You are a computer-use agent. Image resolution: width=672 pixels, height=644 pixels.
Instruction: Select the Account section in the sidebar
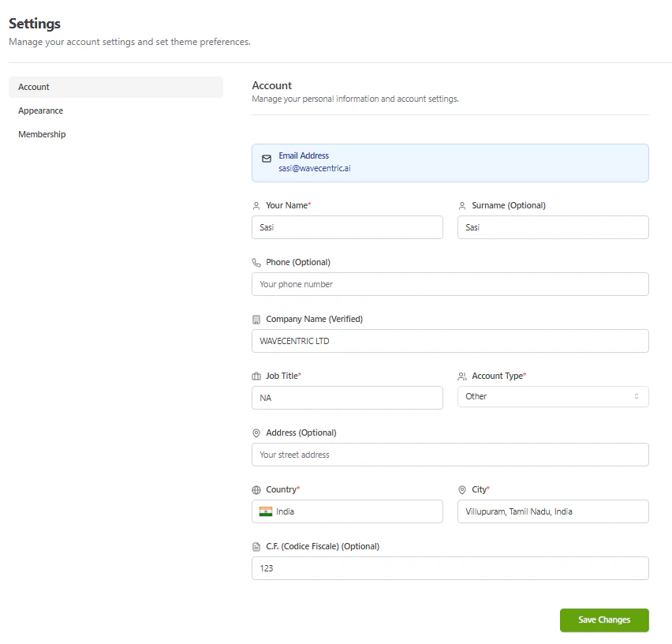34,87
